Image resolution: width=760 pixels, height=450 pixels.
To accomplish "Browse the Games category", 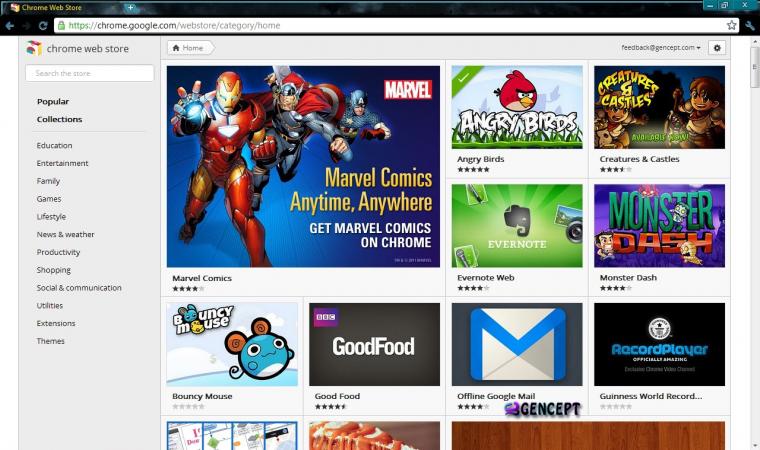I will pyautogui.click(x=49, y=199).
